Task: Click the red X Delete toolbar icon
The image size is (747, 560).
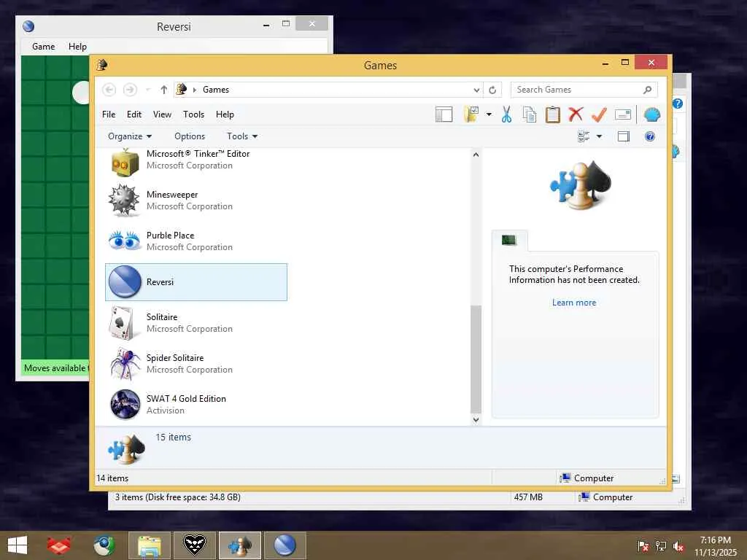Action: 576,114
